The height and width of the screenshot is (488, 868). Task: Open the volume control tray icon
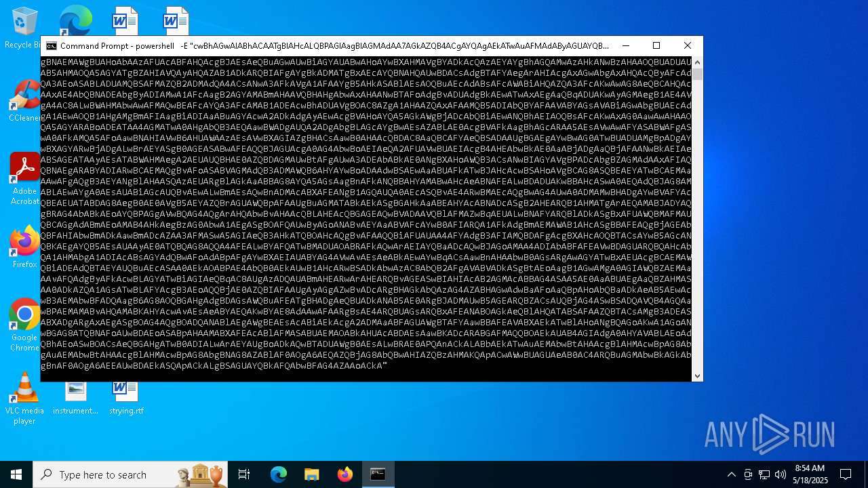(x=781, y=474)
